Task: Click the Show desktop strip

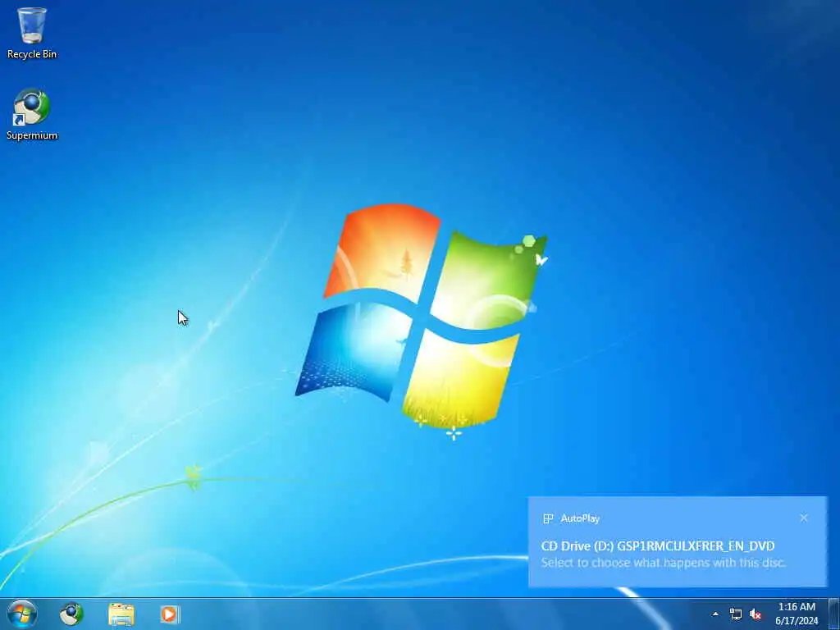Action: tap(834, 614)
